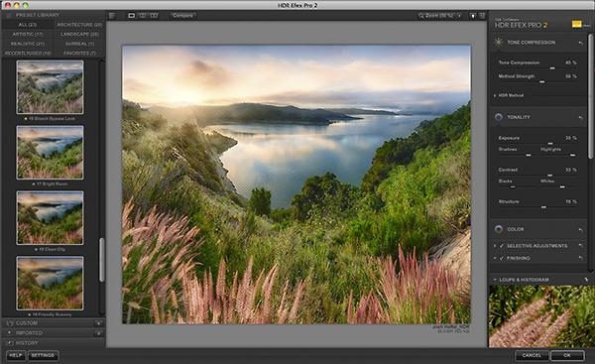Expand the HDR Method disclosure triangle
Viewport: 595px width, 364px height.
[x=495, y=95]
